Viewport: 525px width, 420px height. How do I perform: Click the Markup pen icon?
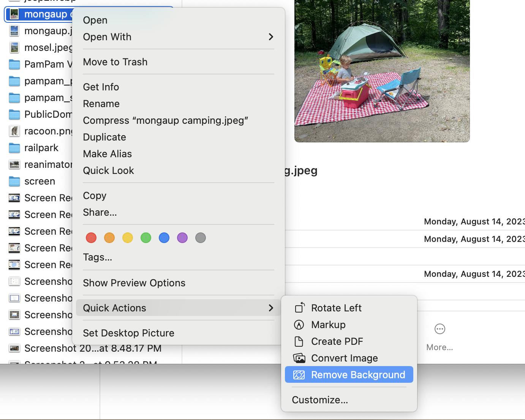(299, 325)
